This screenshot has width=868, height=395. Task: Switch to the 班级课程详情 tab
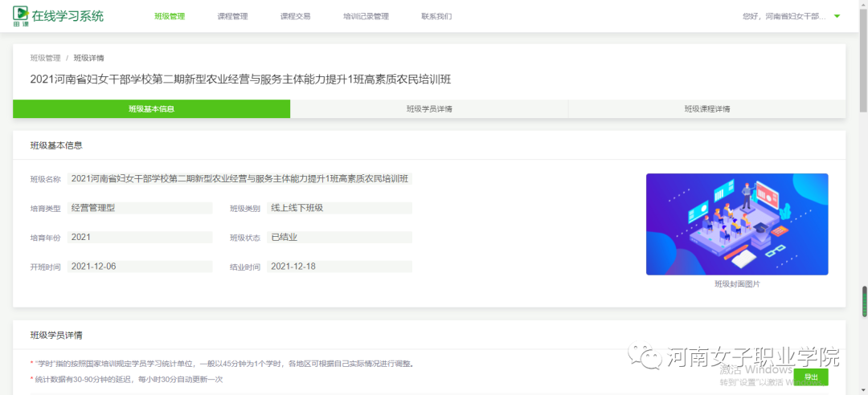pyautogui.click(x=707, y=109)
